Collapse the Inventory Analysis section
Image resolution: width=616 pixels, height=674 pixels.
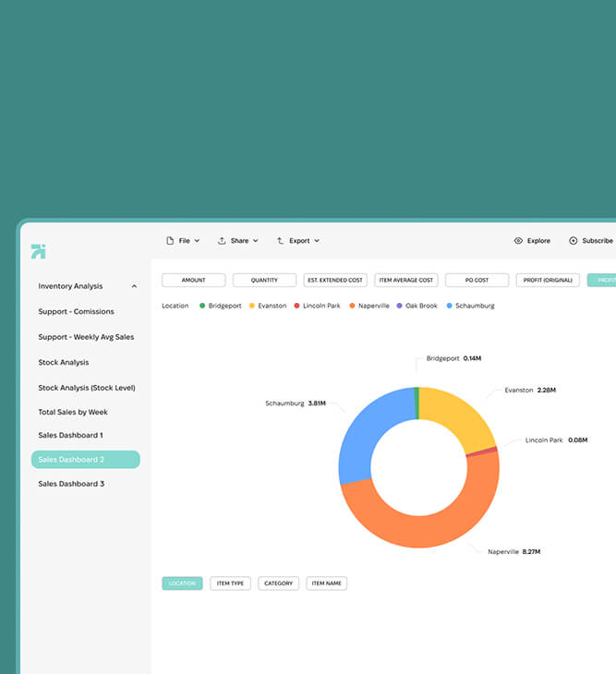[134, 286]
